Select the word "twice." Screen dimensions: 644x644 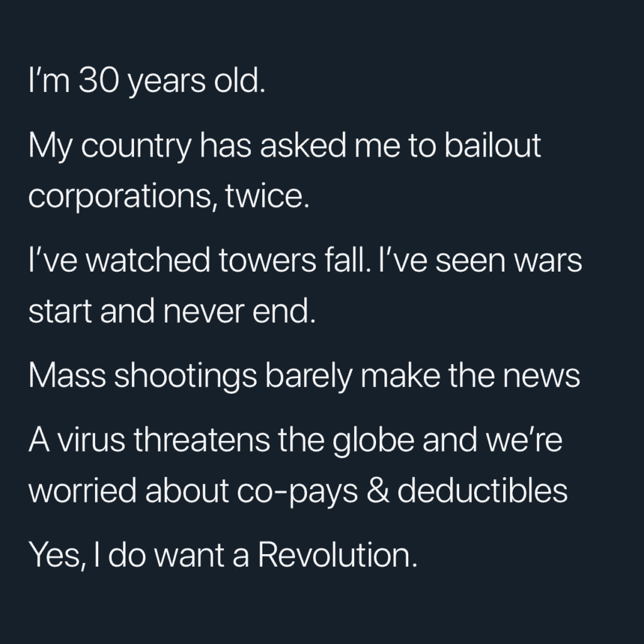(267, 195)
